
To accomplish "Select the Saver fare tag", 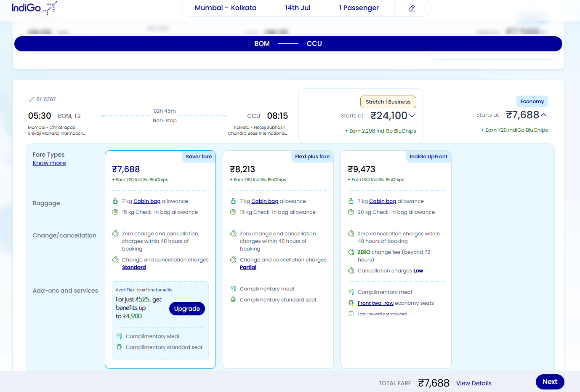I will pyautogui.click(x=199, y=157).
